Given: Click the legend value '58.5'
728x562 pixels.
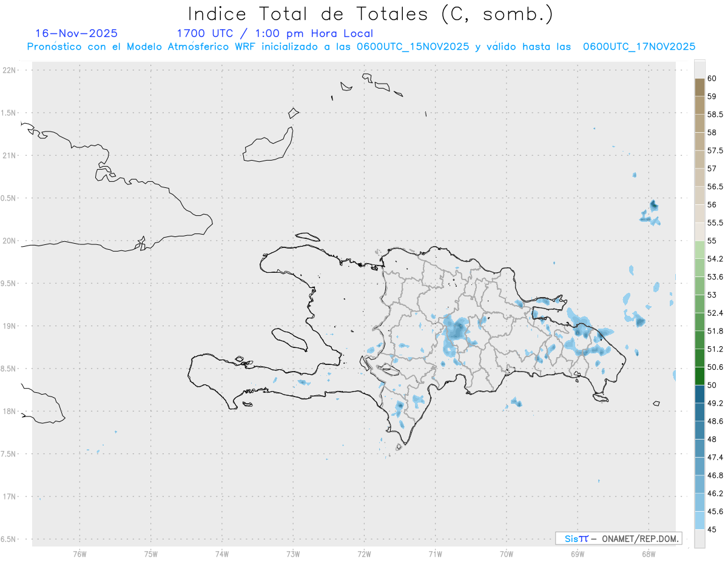Looking at the screenshot, I should 715,114.
